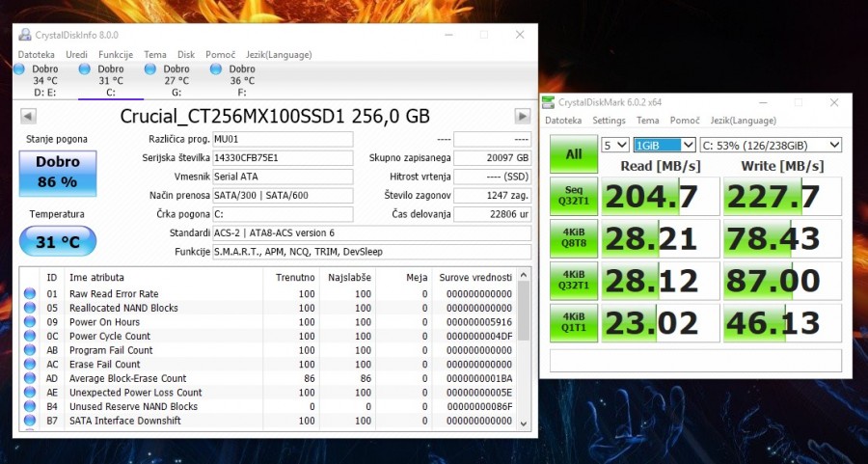Expand the C: 53% drive selector

coord(783,145)
